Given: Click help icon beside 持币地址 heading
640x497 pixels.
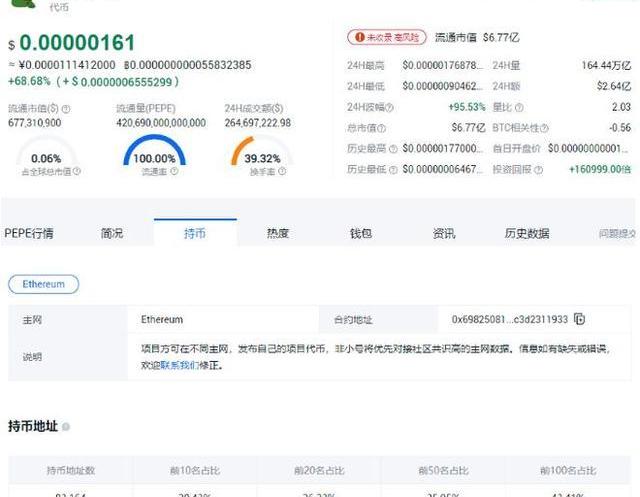Looking at the screenshot, I should click(66, 427).
